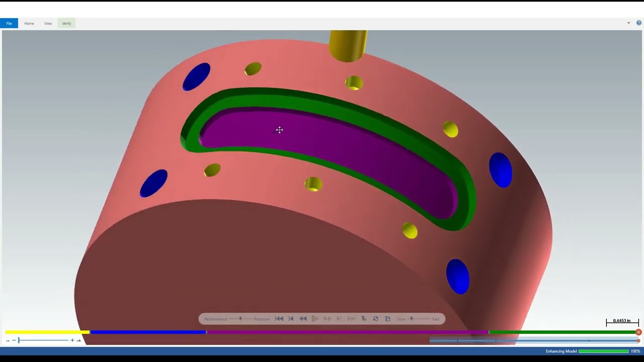The height and width of the screenshot is (362, 644).
Task: Click the Enhancing Model status text
Action: click(x=561, y=351)
